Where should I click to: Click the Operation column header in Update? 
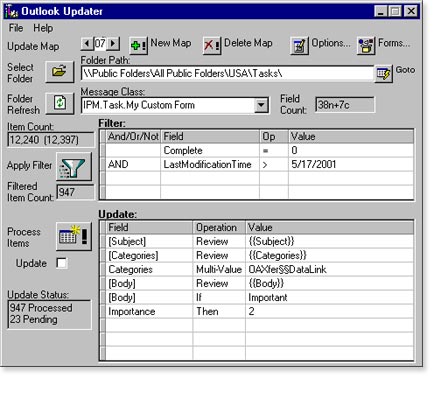click(x=219, y=228)
